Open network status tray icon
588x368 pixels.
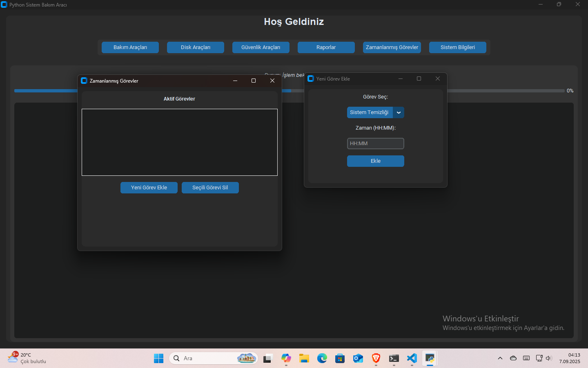click(539, 358)
